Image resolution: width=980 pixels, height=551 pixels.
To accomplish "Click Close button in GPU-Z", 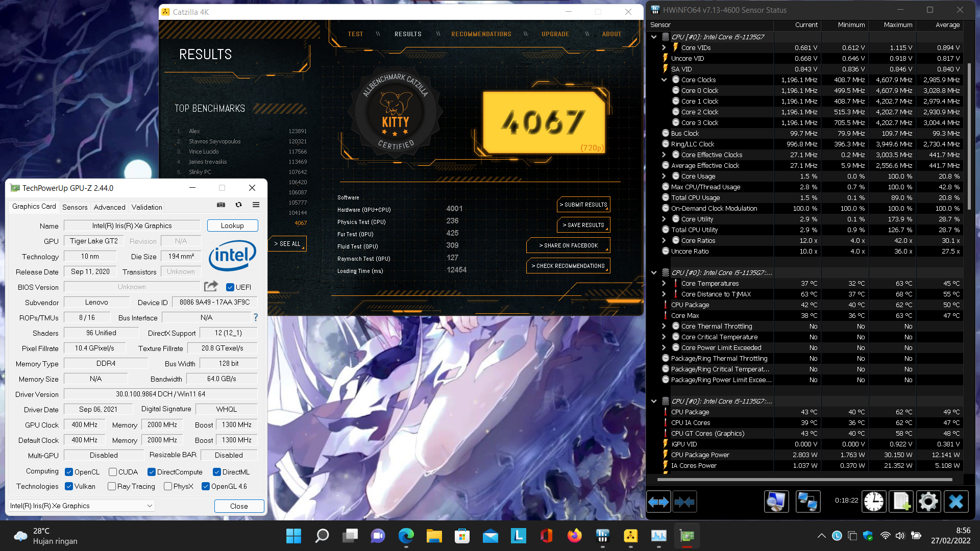I will pyautogui.click(x=239, y=506).
